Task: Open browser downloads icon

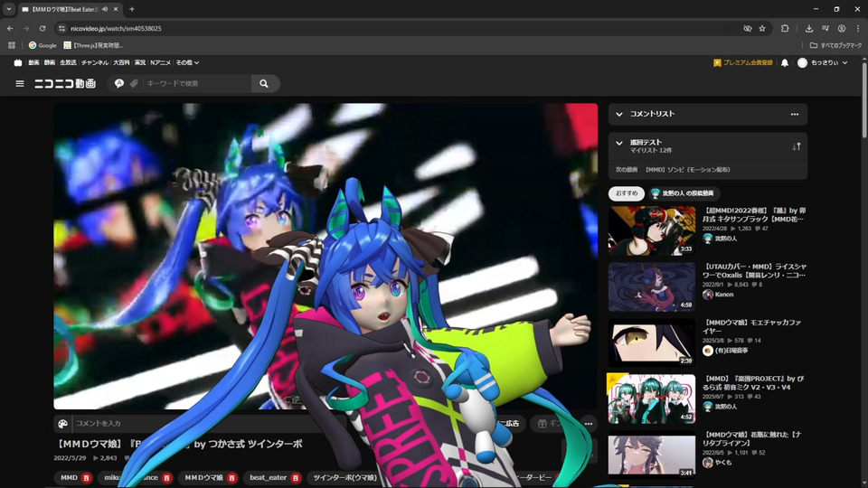Action: click(x=808, y=28)
